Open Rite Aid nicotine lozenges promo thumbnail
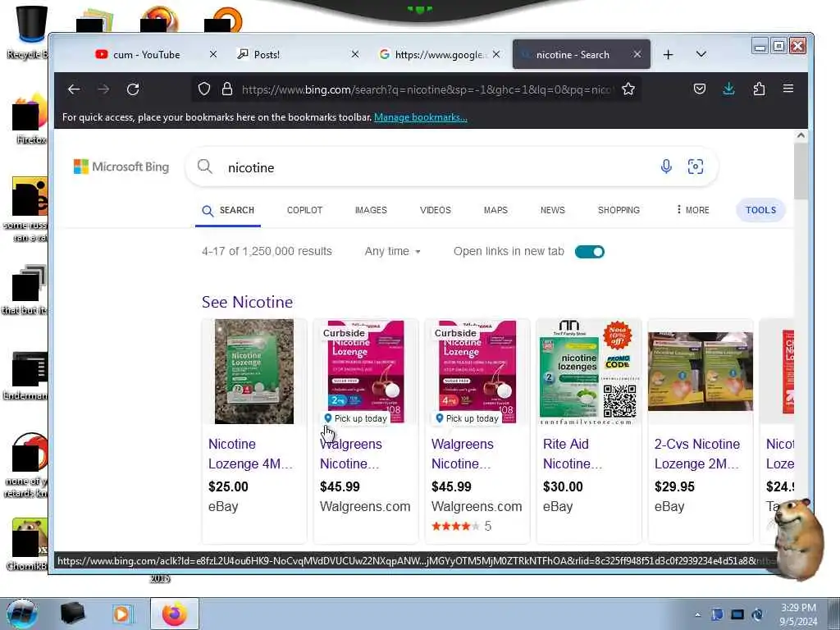Viewport: 840px width, 630px height. [588, 372]
